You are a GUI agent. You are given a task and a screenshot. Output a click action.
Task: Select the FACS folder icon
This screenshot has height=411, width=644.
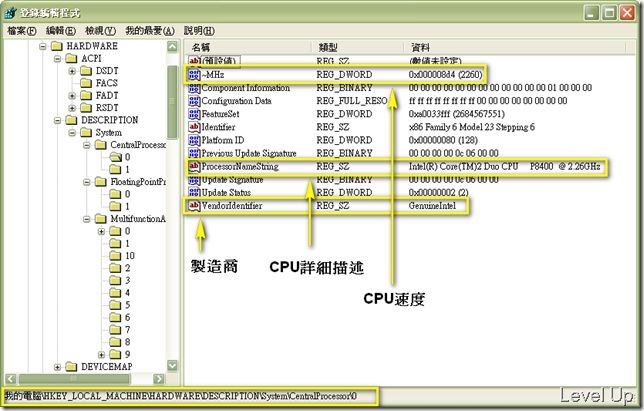[86, 83]
